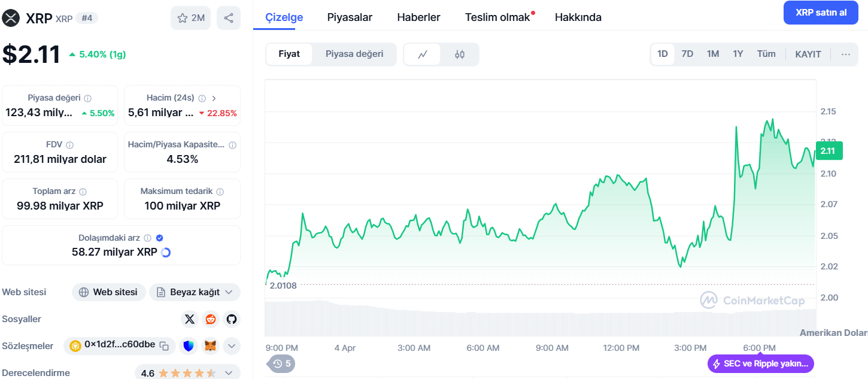The image size is (868, 379).
Task: Expand the Hacim (24s) chevron arrow
Action: pyautogui.click(x=214, y=98)
